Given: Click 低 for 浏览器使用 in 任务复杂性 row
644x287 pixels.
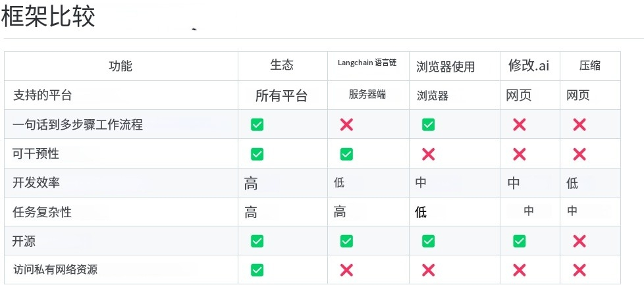Looking at the screenshot, I should click(421, 212).
